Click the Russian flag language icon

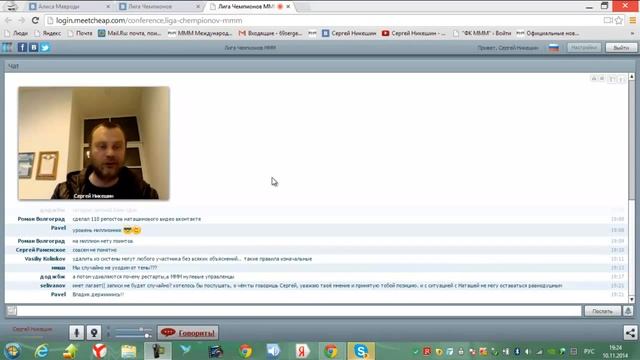[x=554, y=48]
